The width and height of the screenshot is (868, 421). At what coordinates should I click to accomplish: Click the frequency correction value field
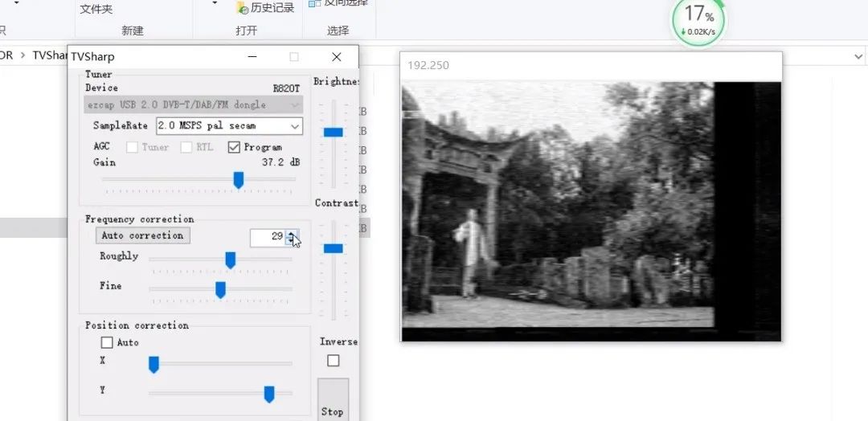(x=268, y=237)
